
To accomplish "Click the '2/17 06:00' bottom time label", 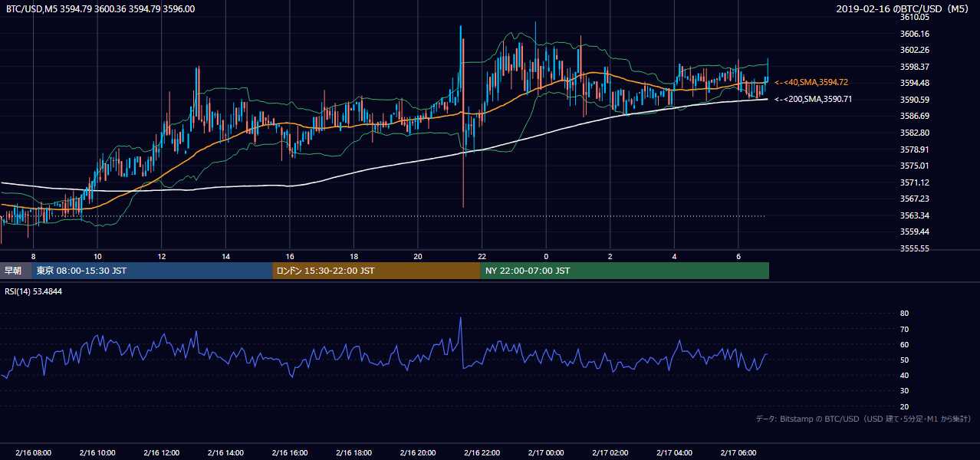I will (738, 453).
